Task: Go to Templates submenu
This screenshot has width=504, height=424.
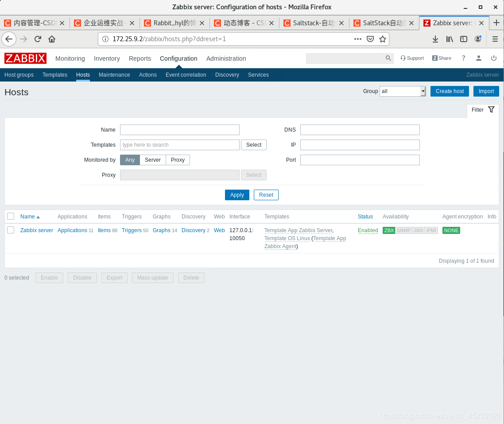Action: coord(55,74)
